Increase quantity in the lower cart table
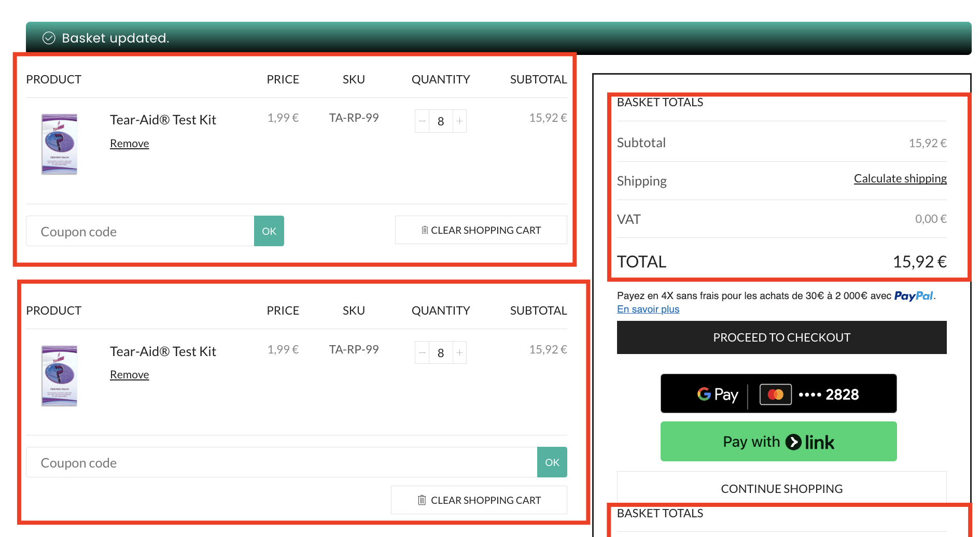The height and width of the screenshot is (537, 980). 459,352
